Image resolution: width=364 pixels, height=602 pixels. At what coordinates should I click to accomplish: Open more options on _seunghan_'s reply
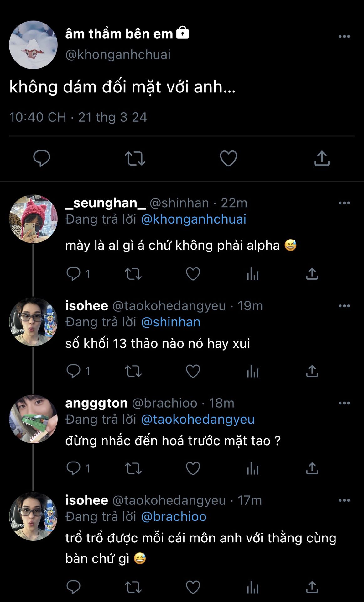(344, 203)
